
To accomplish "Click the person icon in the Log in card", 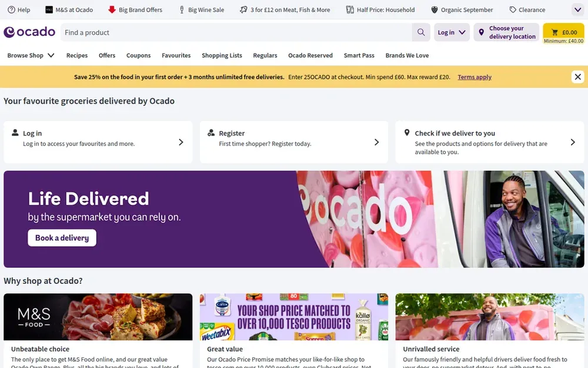I will (15, 132).
